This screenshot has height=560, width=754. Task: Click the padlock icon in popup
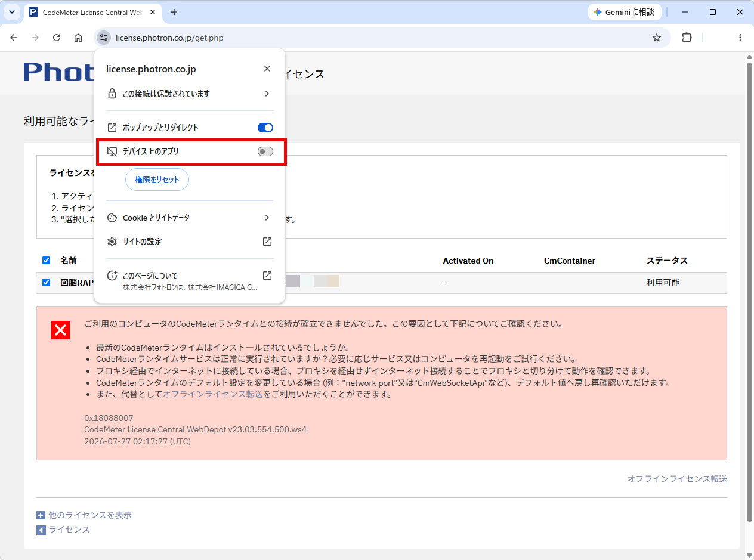[x=112, y=94]
